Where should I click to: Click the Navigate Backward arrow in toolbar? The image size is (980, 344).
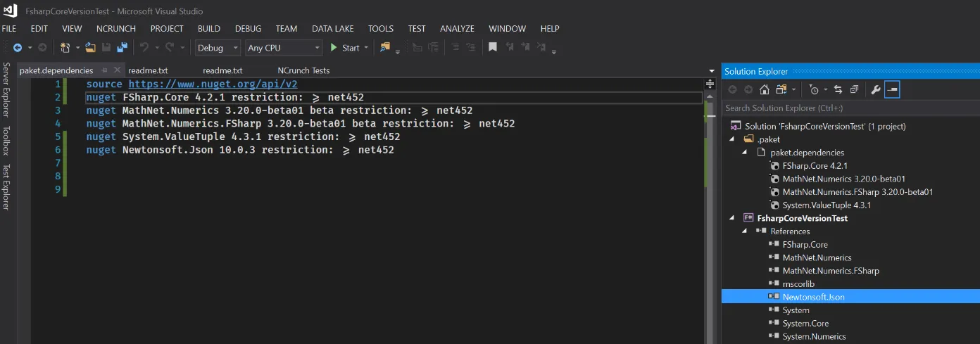[17, 48]
